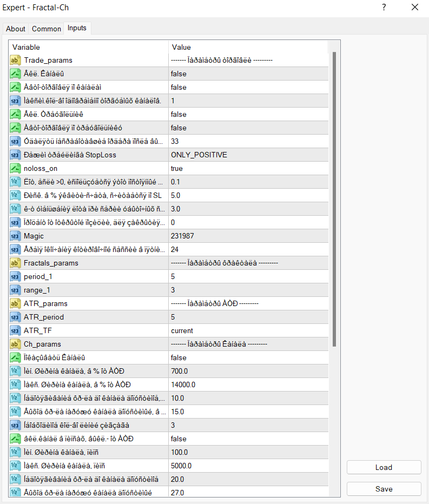Click the integer icon beside range_1
The height and width of the screenshot is (504, 429).
point(15,290)
